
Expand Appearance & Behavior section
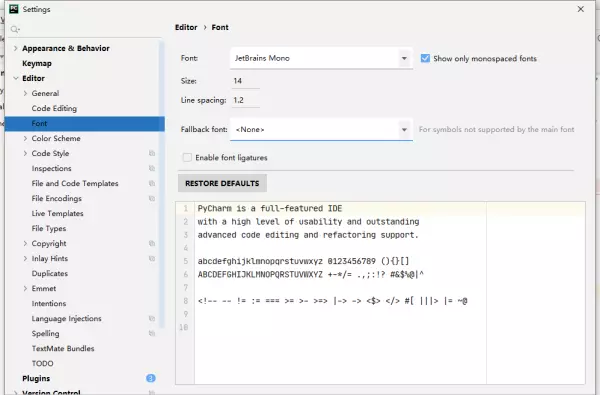15,48
